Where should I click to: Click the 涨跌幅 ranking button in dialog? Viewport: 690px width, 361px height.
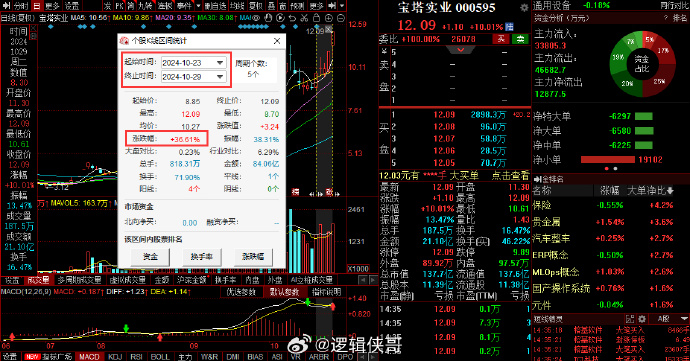tap(253, 256)
